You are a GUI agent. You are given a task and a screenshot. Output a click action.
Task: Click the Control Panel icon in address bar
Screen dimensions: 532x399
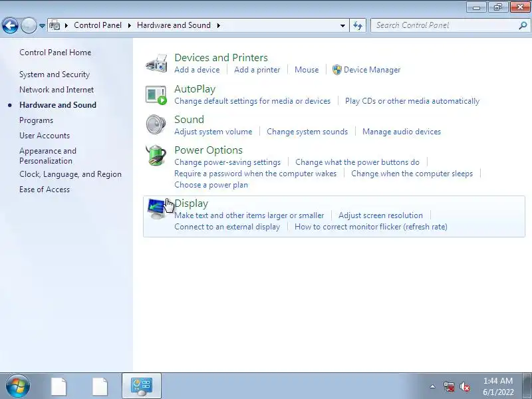click(x=55, y=25)
